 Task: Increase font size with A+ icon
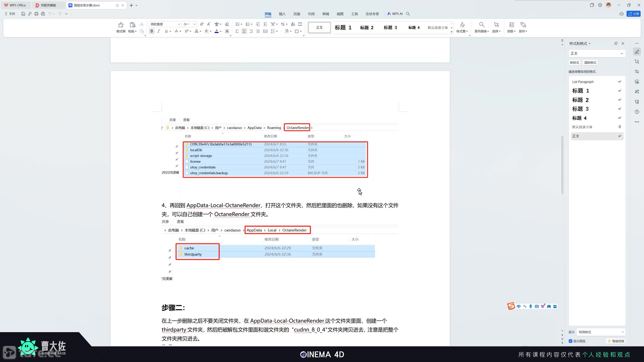coord(202,24)
